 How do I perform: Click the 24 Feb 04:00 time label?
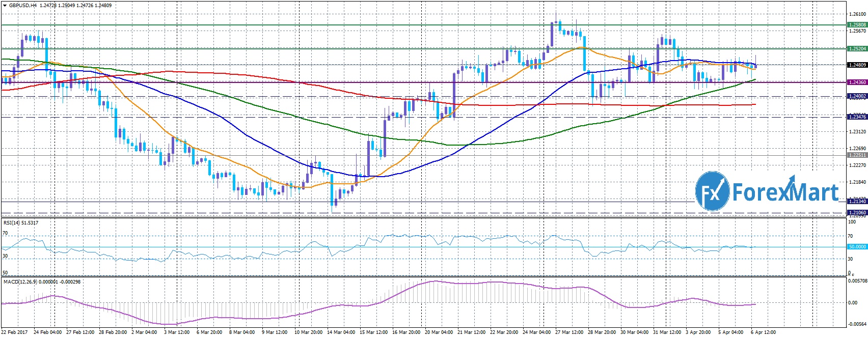click(48, 332)
